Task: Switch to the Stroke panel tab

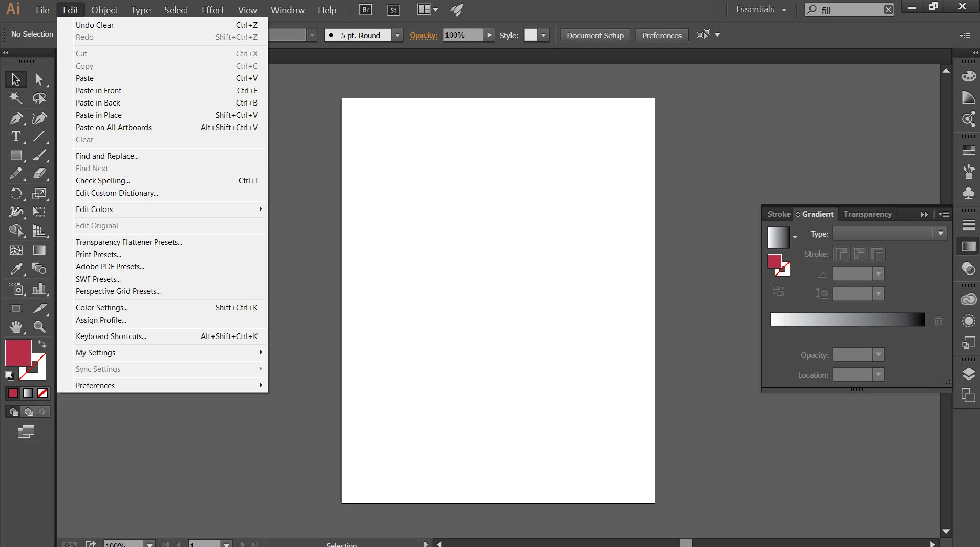Action: coord(778,214)
